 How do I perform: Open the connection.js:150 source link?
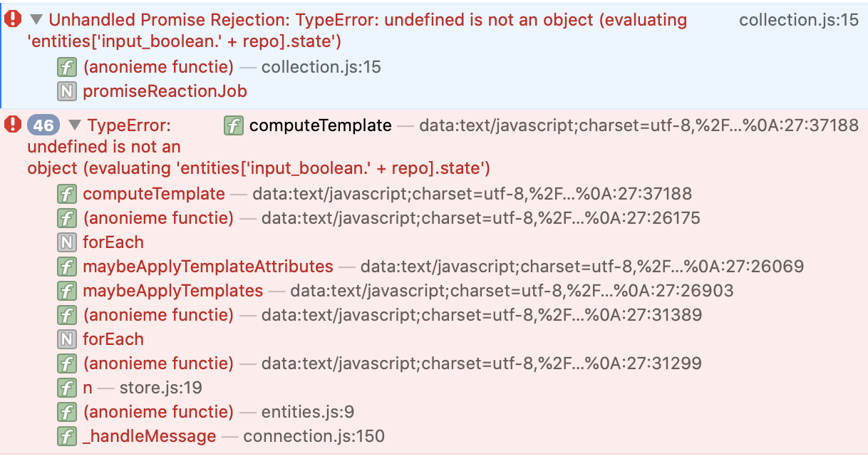[x=314, y=436]
